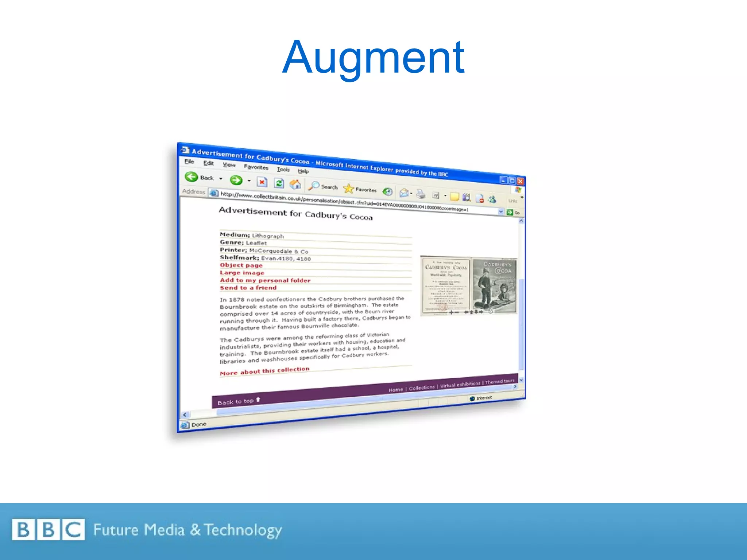This screenshot has height=560, width=747.
Task: Click the vertical scrollbar up arrow
Action: (521, 221)
